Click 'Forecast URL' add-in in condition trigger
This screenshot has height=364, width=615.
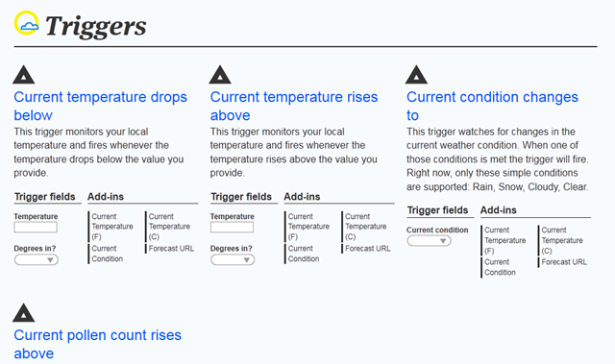click(564, 262)
